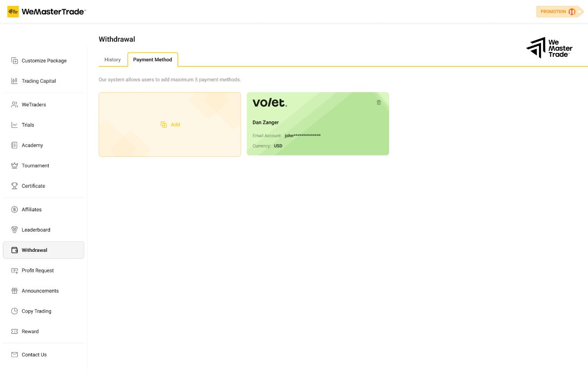
Task: Click the WeTraders icon in sidebar
Action: (14, 104)
